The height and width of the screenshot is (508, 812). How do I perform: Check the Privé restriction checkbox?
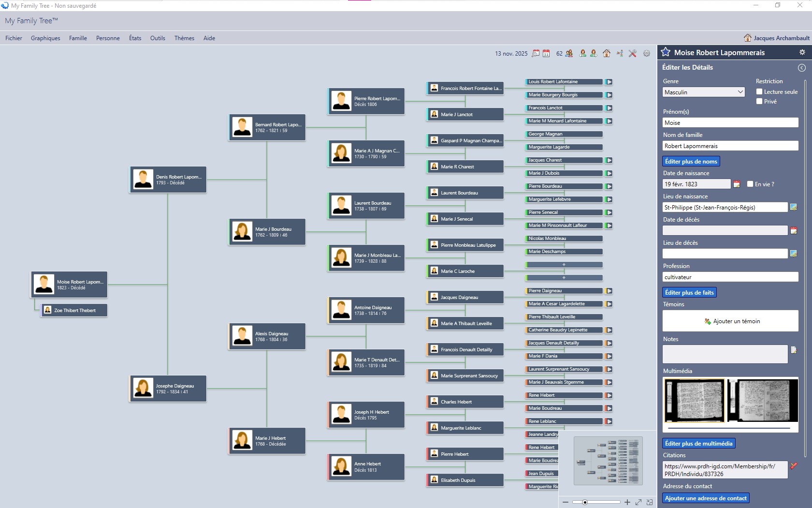tap(759, 101)
